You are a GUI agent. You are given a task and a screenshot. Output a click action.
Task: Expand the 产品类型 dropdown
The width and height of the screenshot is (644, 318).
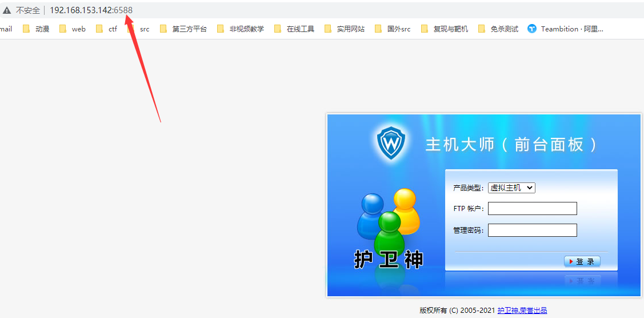[511, 188]
